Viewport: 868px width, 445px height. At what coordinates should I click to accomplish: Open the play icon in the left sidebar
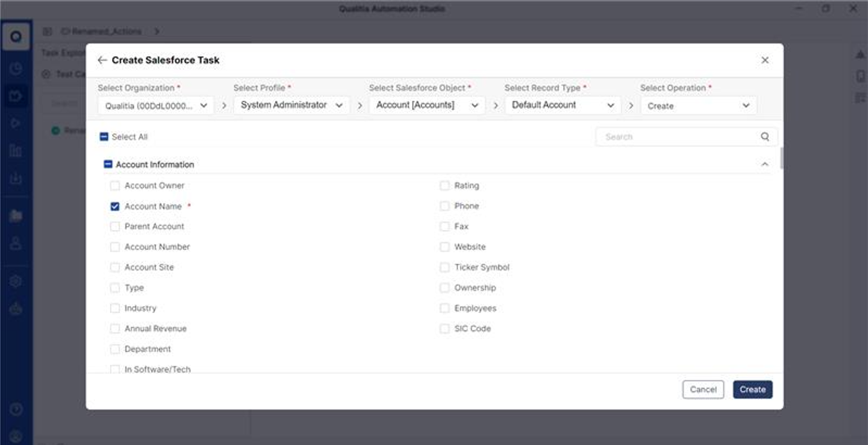pos(16,123)
